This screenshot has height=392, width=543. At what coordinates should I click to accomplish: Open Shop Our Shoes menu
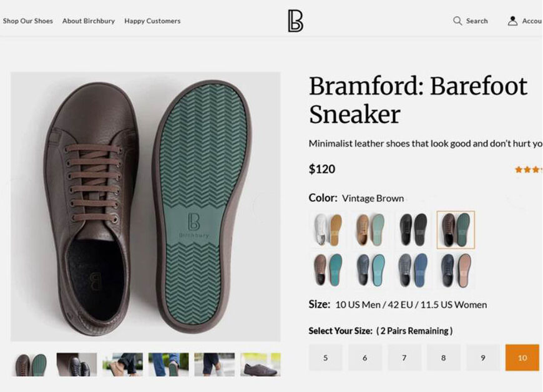[x=27, y=21]
